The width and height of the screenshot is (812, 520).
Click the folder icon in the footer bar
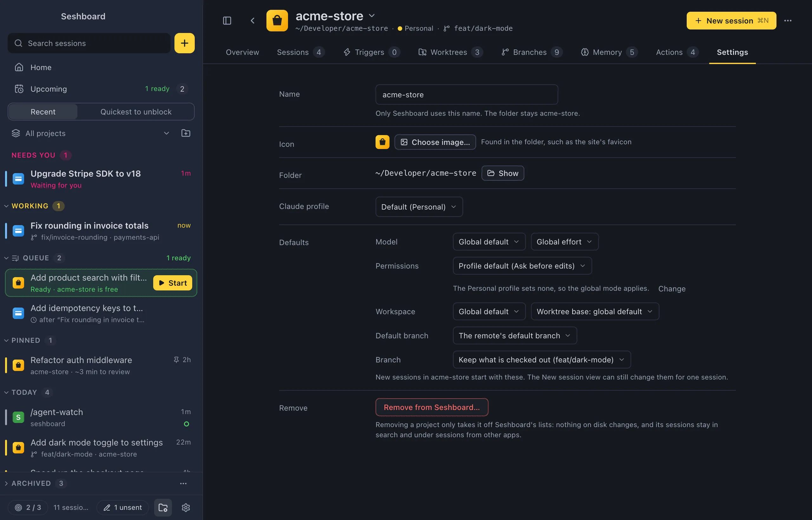click(163, 507)
